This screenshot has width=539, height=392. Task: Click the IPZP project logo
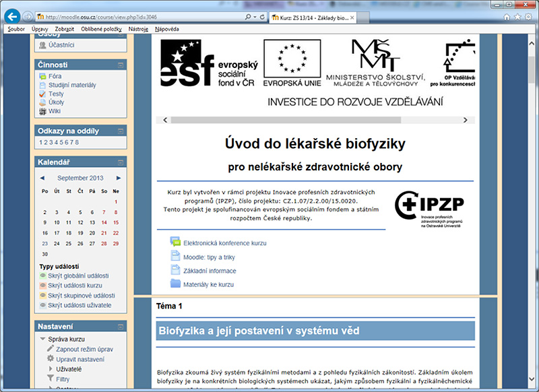coord(429,209)
